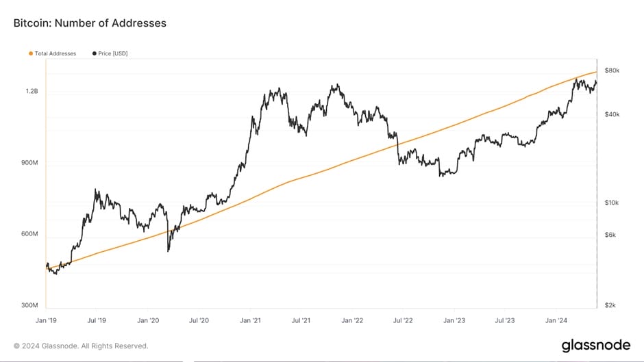Image resolution: width=644 pixels, height=362 pixels.
Task: Click the Jan '20 date tick
Action: click(x=148, y=320)
